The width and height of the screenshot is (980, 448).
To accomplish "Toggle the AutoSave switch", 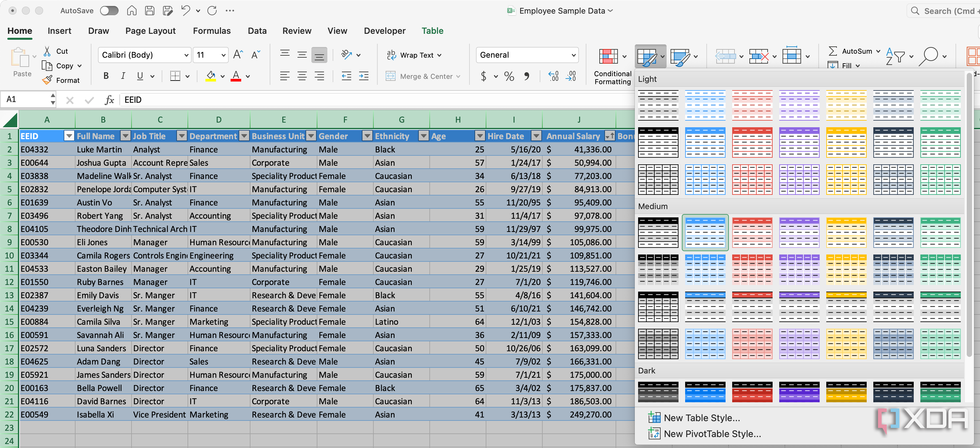I will pyautogui.click(x=109, y=11).
